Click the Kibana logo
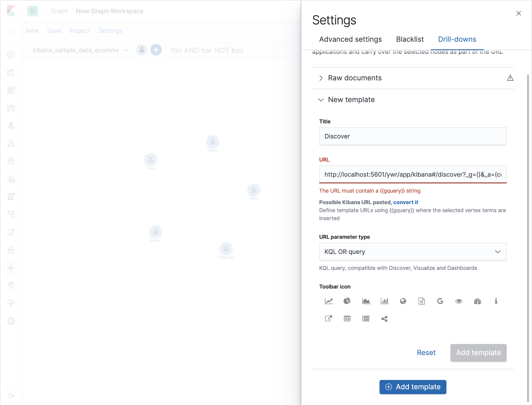This screenshot has height=405, width=532. pos(11,11)
